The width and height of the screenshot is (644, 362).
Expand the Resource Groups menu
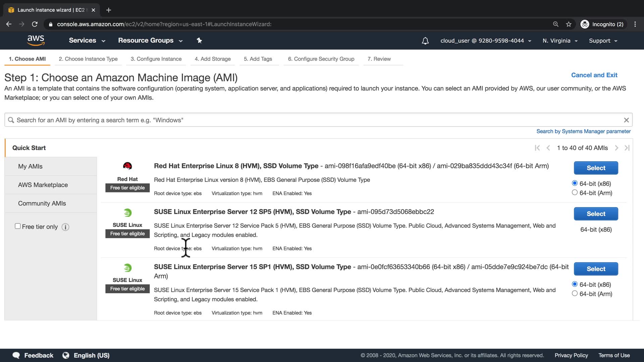tap(150, 41)
